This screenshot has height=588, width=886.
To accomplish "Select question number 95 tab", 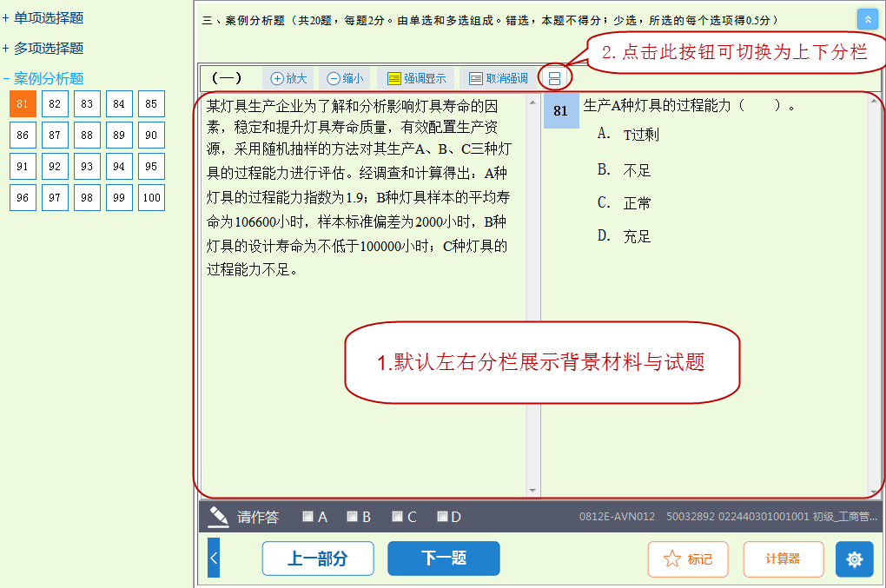I will point(151,165).
